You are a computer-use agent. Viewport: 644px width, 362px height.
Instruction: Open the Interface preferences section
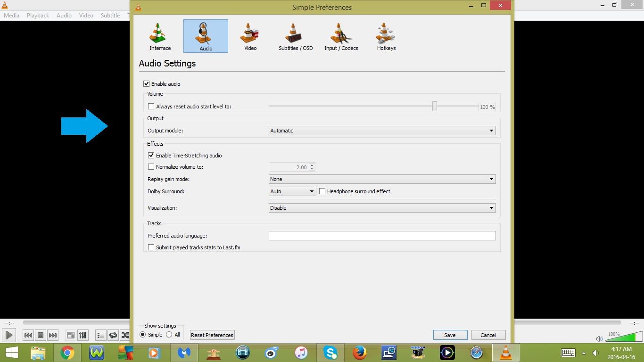[x=159, y=35]
